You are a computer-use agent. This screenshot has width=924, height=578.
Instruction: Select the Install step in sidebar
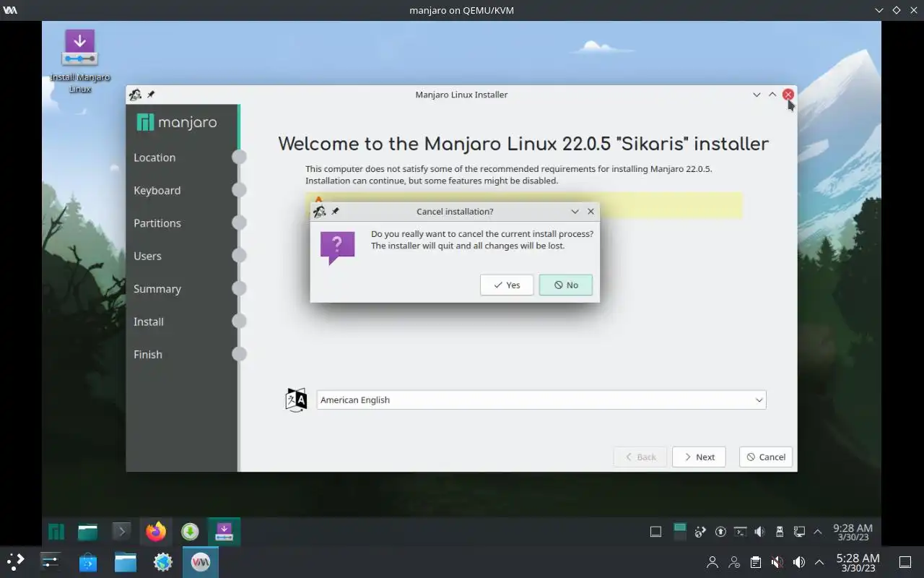click(x=149, y=322)
